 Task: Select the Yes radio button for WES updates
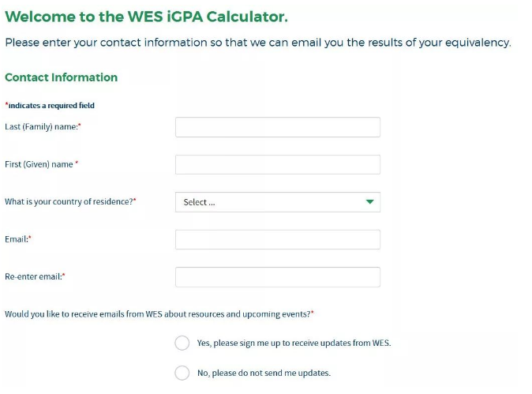coord(182,343)
